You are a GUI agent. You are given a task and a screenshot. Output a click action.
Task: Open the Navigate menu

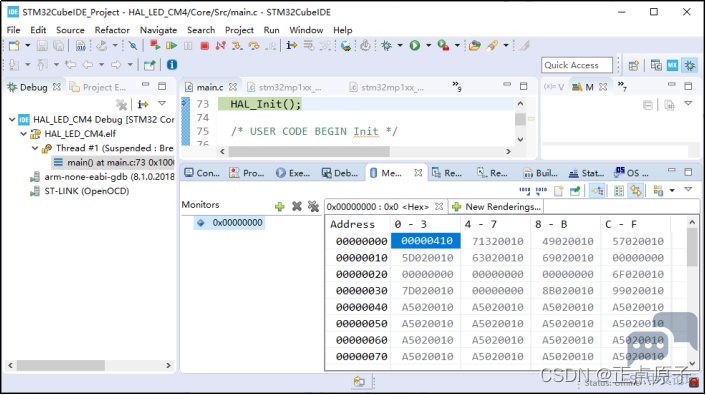pyautogui.click(x=158, y=30)
